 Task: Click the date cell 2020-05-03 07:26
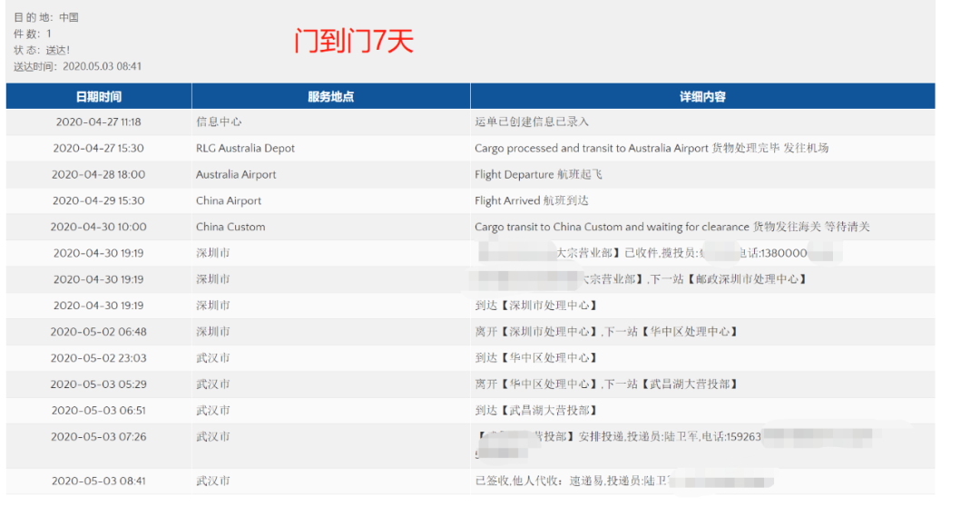(x=99, y=437)
